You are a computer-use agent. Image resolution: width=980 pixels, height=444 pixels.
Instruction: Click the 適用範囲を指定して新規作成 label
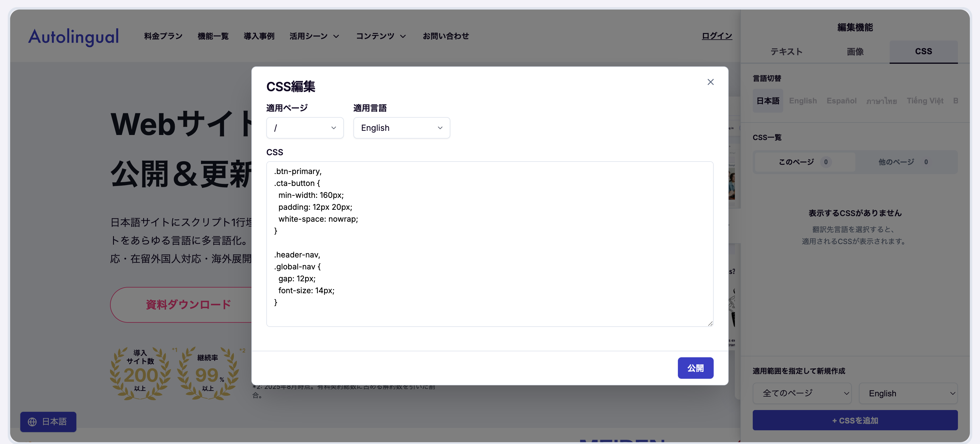[799, 371]
